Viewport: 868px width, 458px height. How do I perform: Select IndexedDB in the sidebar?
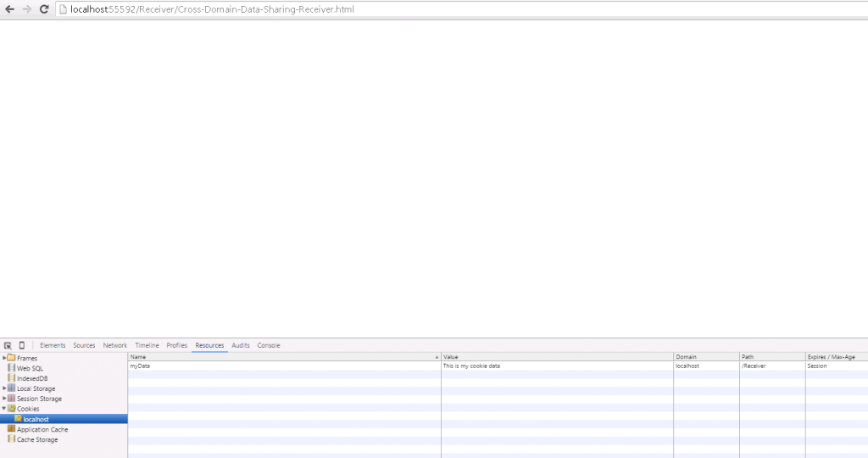tap(32, 378)
